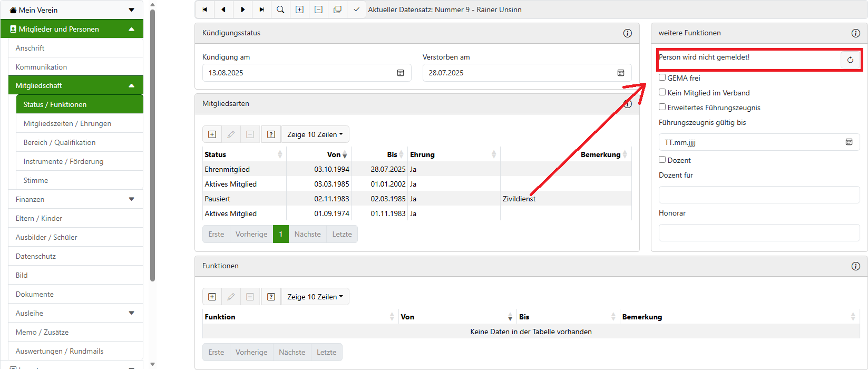Enable the GEMA frei checkbox

pyautogui.click(x=662, y=77)
